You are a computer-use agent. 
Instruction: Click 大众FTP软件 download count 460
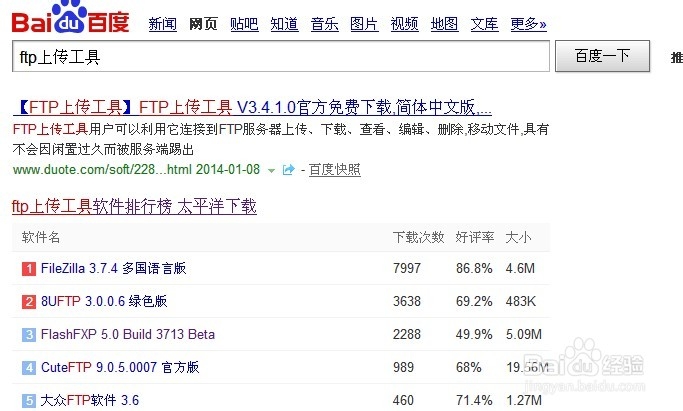pos(403,400)
